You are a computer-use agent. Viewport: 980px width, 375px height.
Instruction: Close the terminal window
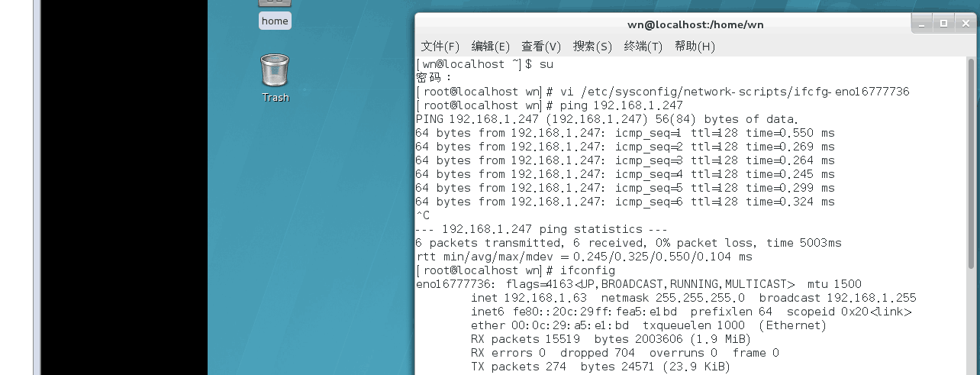pos(965,24)
